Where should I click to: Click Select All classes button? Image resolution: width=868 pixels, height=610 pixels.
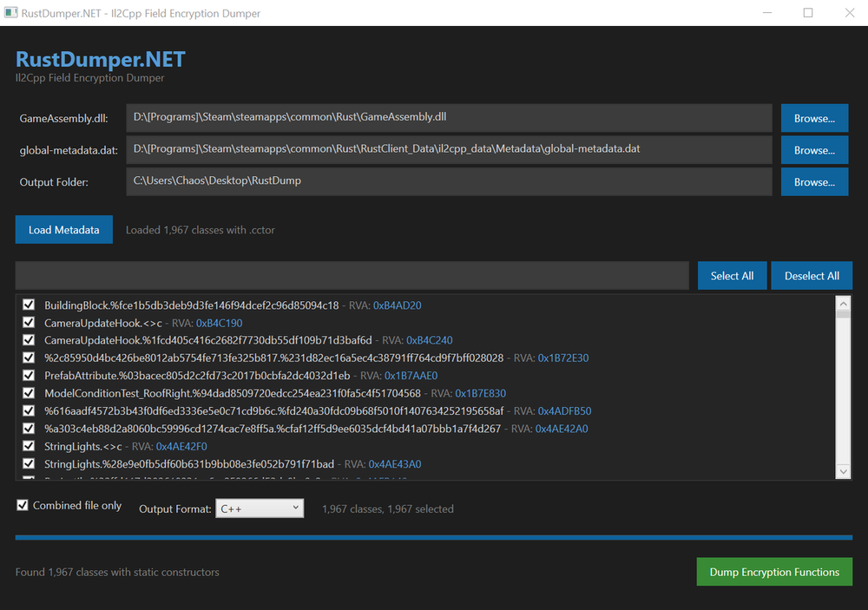click(x=731, y=276)
